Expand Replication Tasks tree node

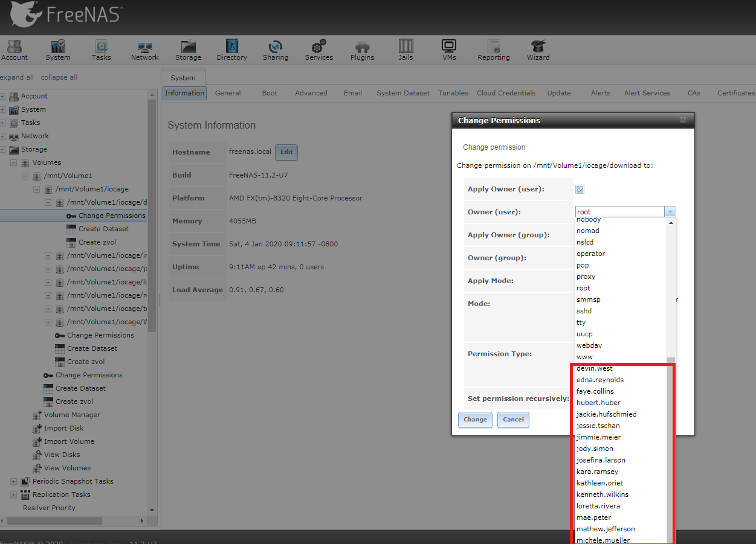tap(13, 494)
